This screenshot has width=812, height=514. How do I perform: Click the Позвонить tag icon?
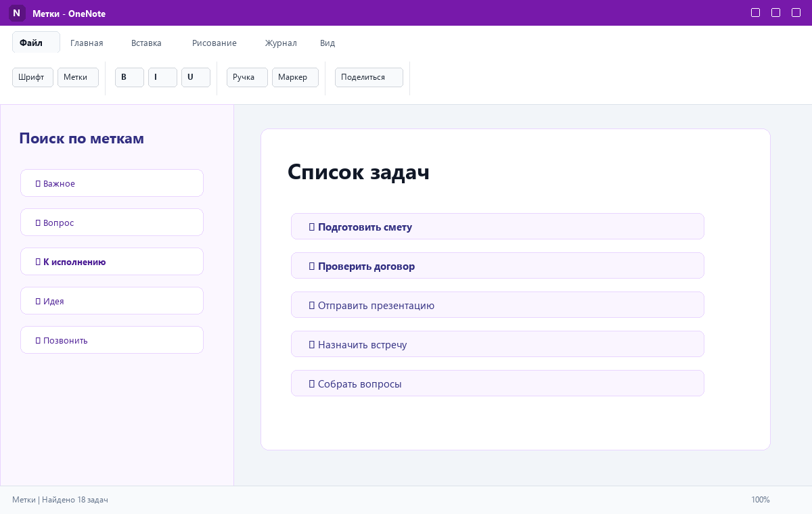38,340
